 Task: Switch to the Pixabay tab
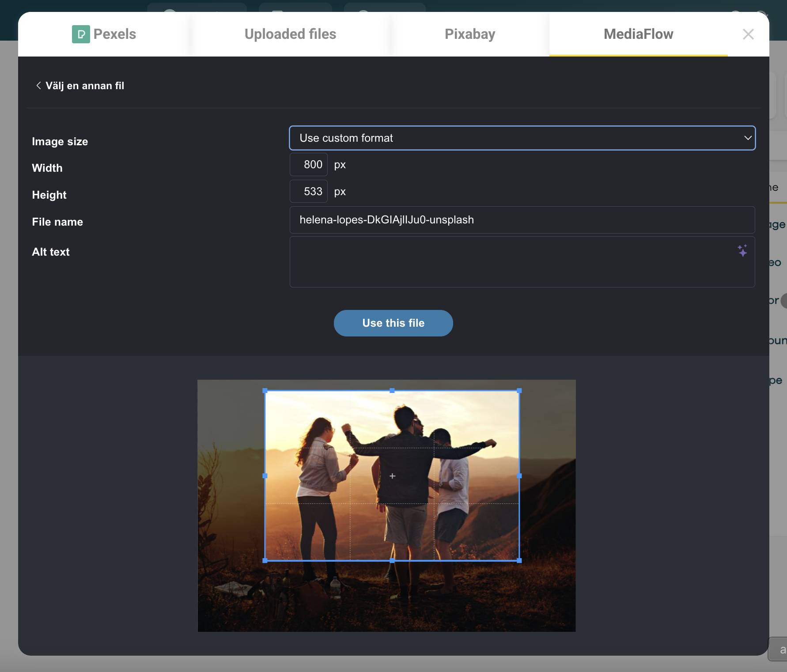[x=469, y=34]
